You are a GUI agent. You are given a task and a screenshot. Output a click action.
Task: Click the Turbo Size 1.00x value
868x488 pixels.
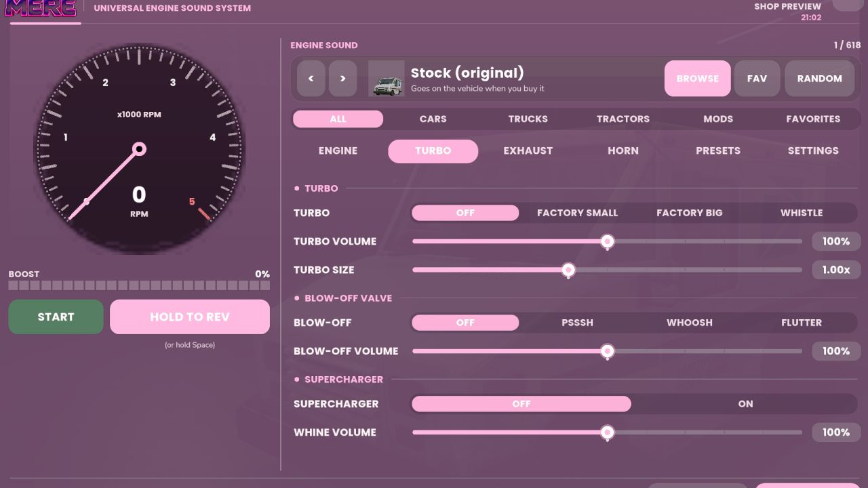836,270
